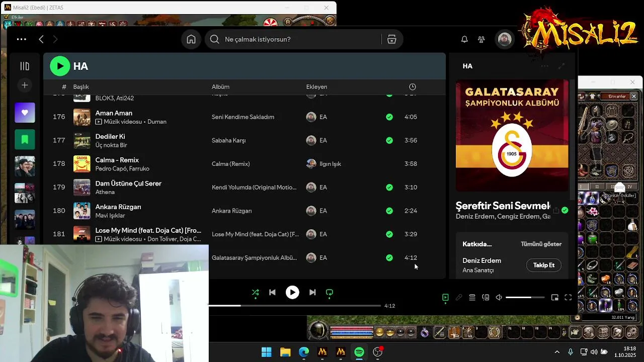The image size is (644, 362).
Task: Click main play button in player bar
Action: (292, 292)
